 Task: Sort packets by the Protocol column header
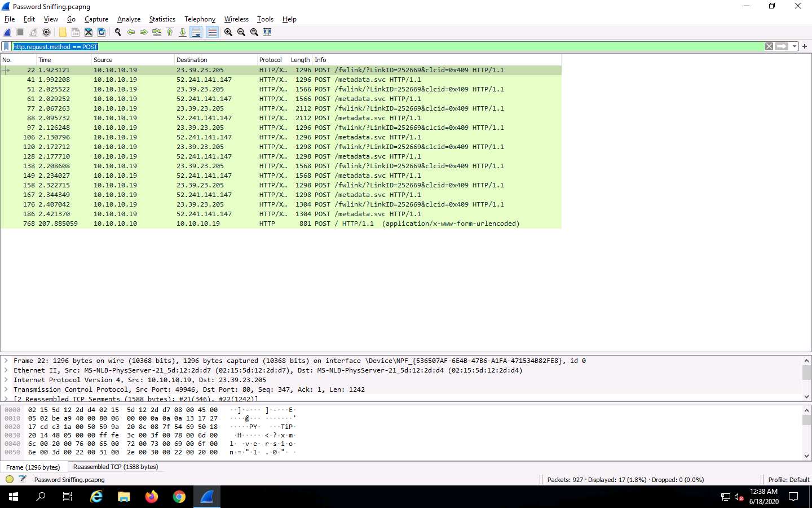(273, 60)
